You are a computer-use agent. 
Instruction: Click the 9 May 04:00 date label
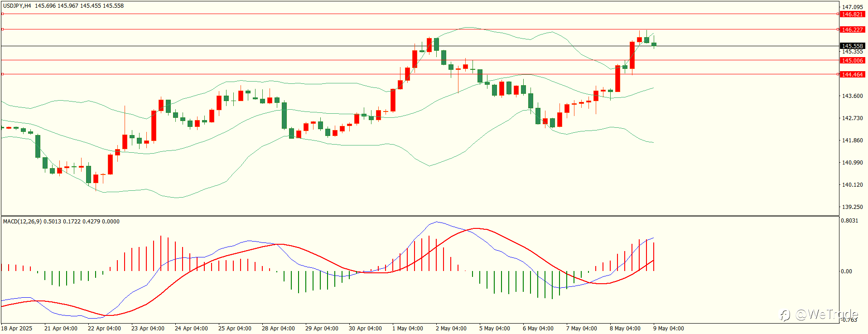click(x=669, y=328)
